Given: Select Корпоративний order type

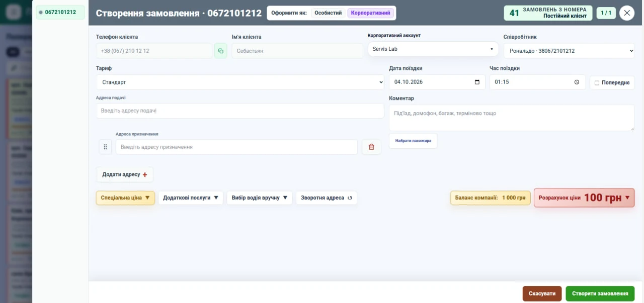Looking at the screenshot, I should [x=370, y=13].
